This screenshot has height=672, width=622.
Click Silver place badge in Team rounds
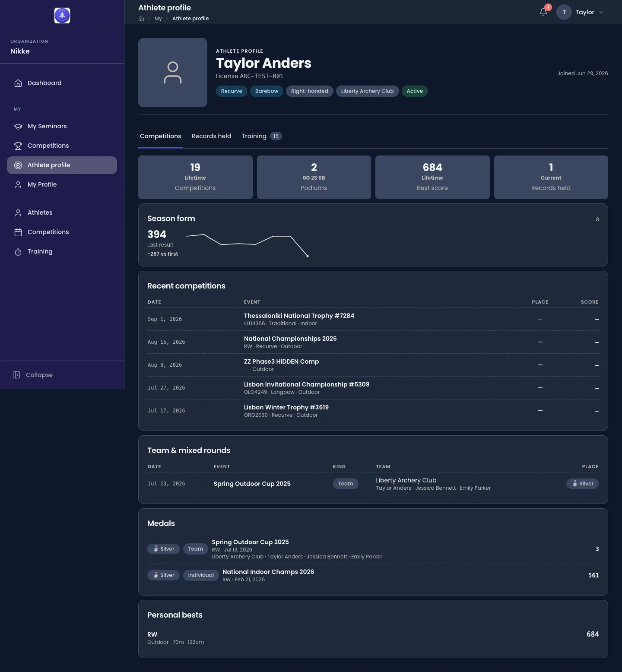coord(582,484)
